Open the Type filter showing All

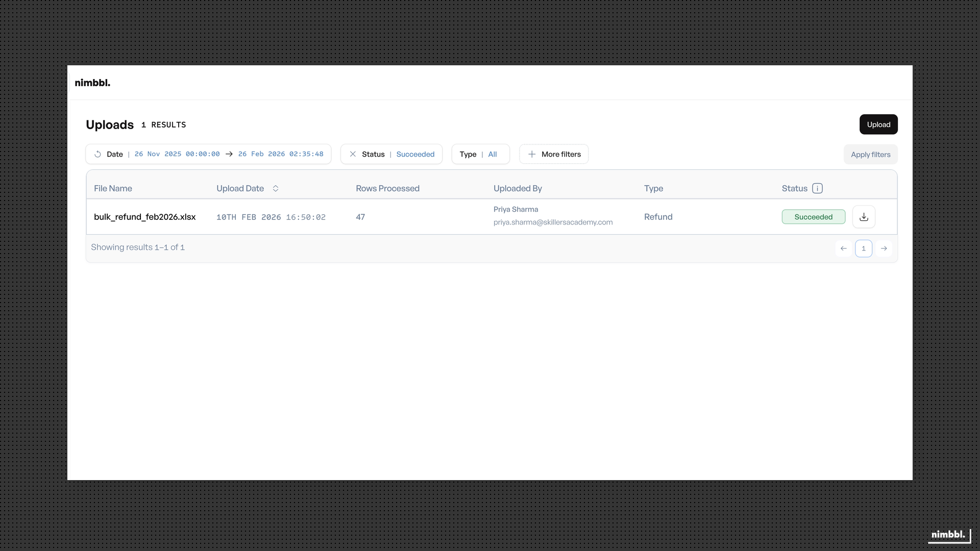480,154
